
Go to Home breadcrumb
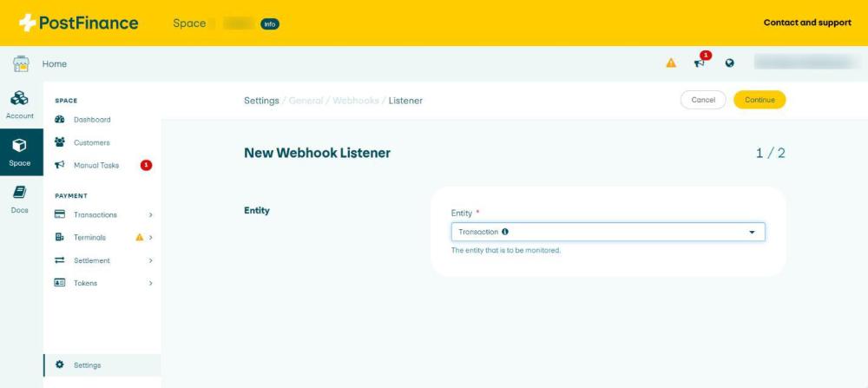54,63
